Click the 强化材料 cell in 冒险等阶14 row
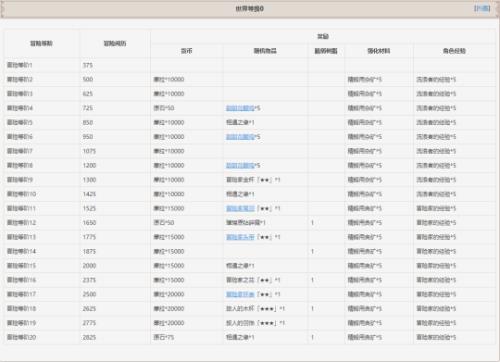The height and width of the screenshot is (362, 500). (x=365, y=252)
